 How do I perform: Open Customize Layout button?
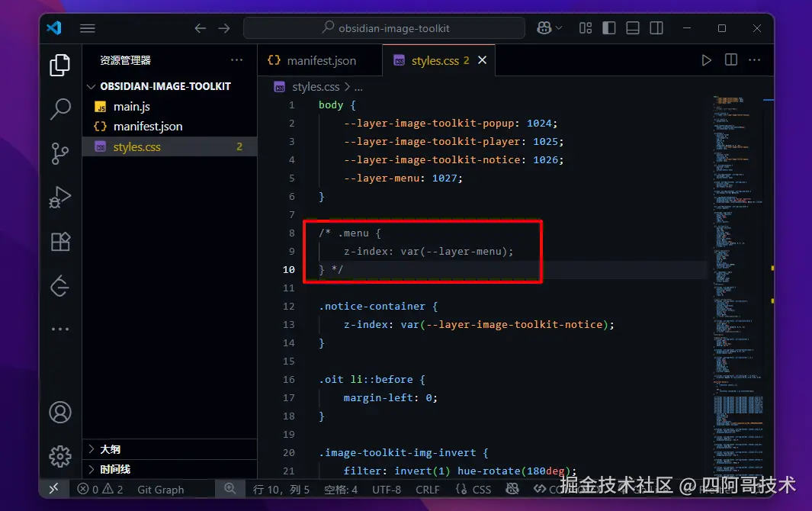pos(586,28)
